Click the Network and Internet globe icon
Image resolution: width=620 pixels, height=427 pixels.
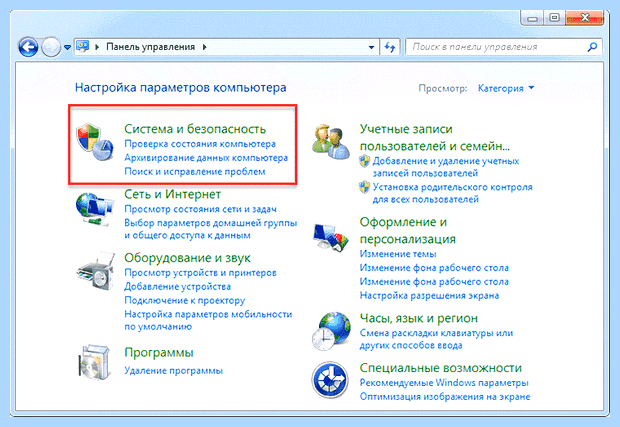94,210
